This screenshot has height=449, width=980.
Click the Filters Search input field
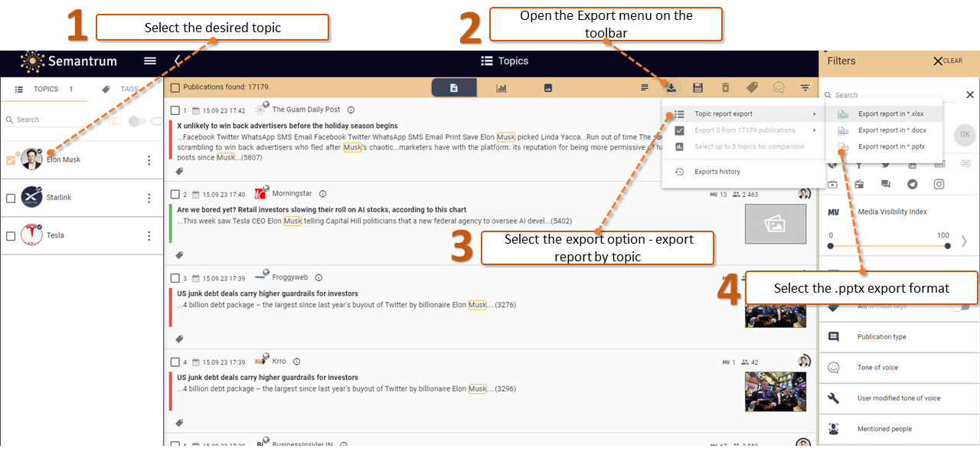point(892,95)
